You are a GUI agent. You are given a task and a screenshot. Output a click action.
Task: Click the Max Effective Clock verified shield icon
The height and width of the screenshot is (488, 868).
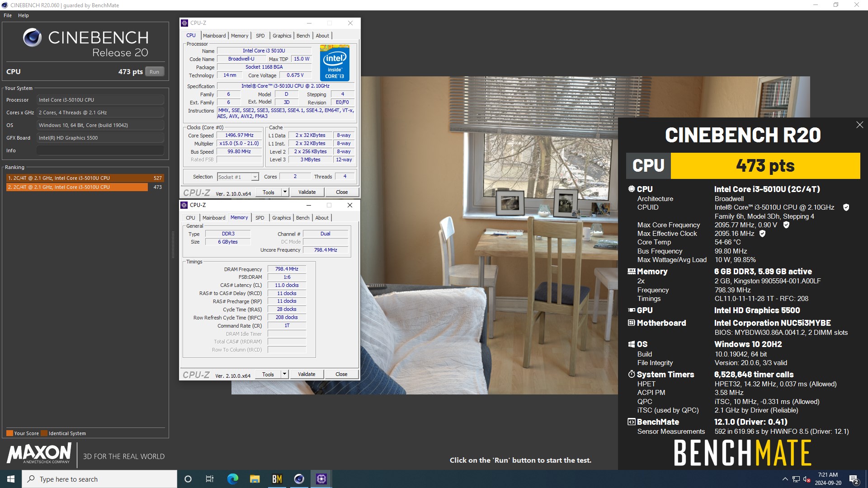point(762,234)
